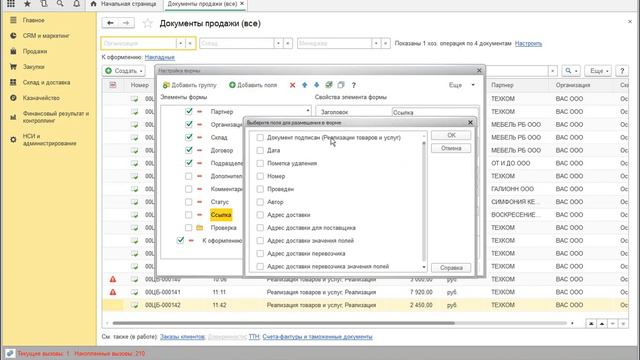640x360 pixels.
Task: Open Главное section in sidebar
Action: coord(33,20)
